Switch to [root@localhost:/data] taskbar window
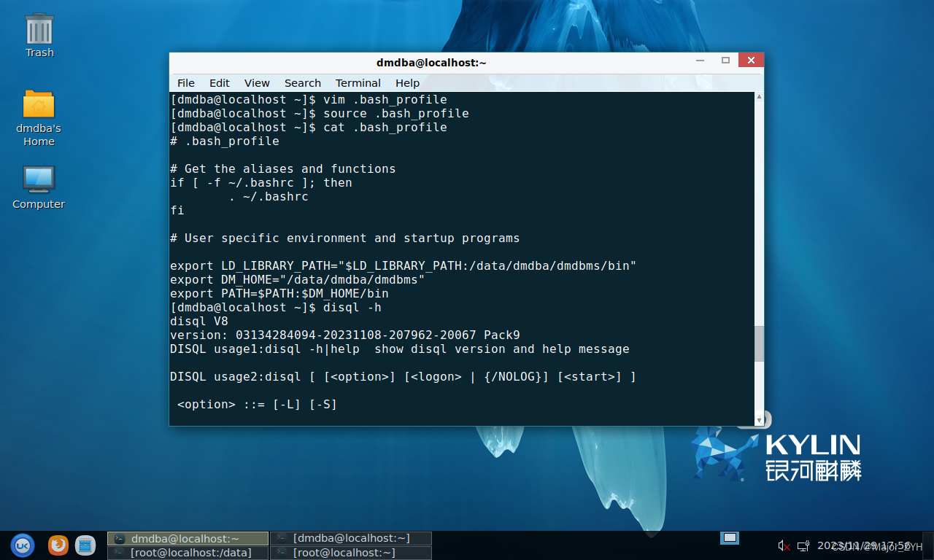934x560 pixels. pos(188,553)
